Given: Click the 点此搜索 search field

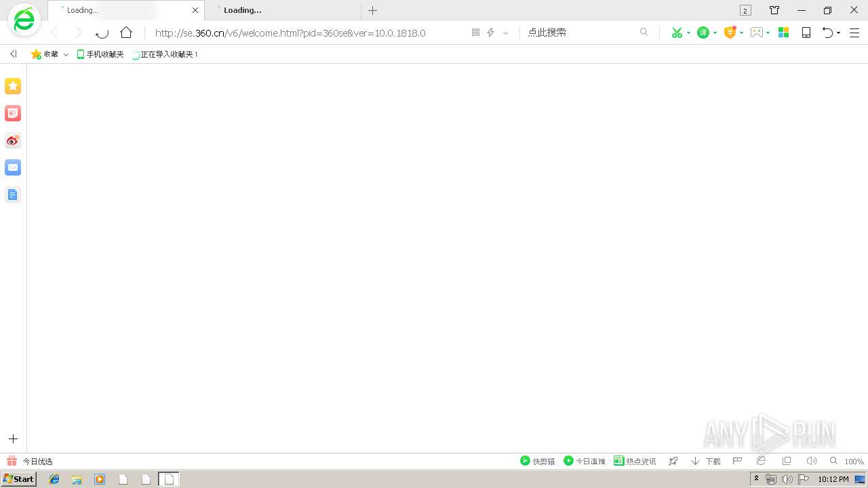Looking at the screenshot, I should pos(582,33).
